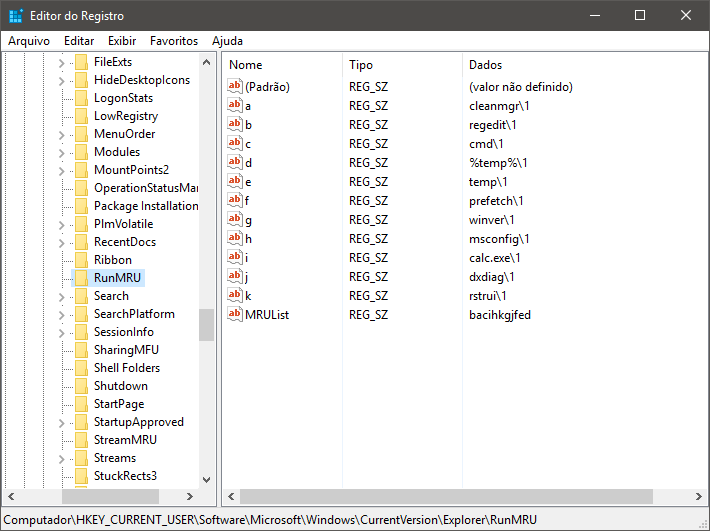Click the registry path in the status bar

(x=270, y=520)
